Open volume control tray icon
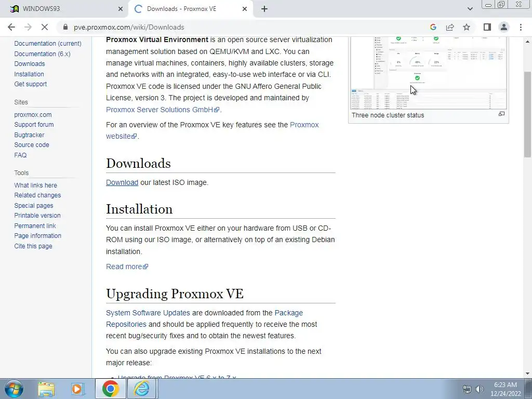532x399 pixels. [x=479, y=389]
